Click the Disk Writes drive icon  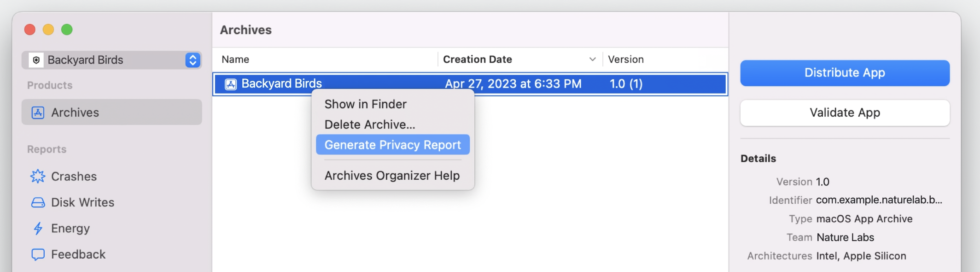(38, 202)
